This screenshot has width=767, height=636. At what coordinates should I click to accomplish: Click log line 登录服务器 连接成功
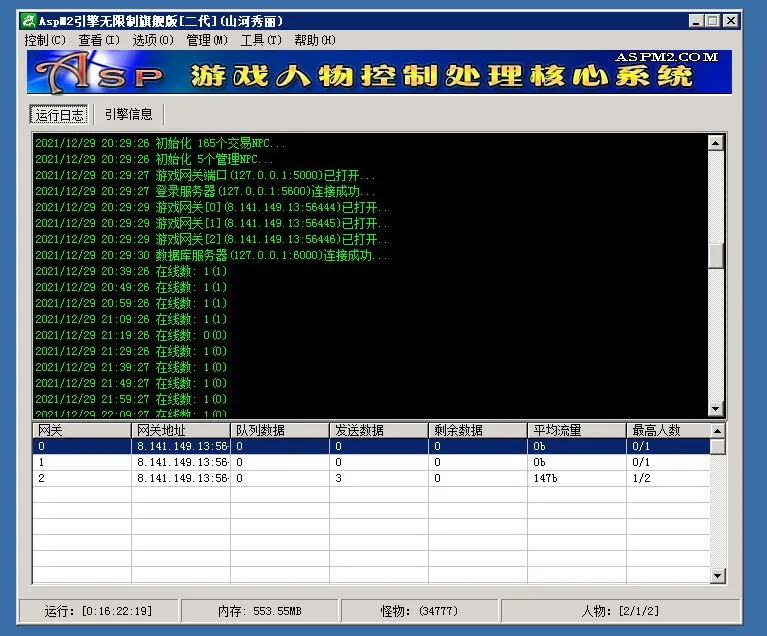[x=205, y=191]
